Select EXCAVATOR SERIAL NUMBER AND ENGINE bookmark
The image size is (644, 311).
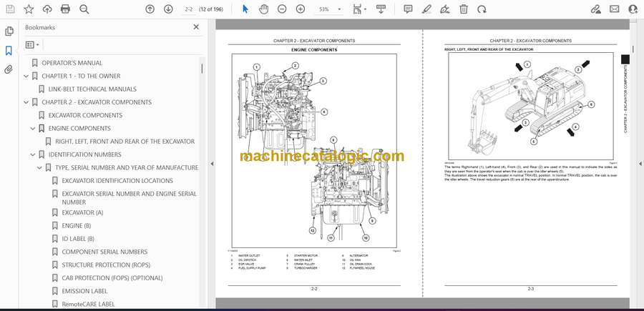[130, 198]
